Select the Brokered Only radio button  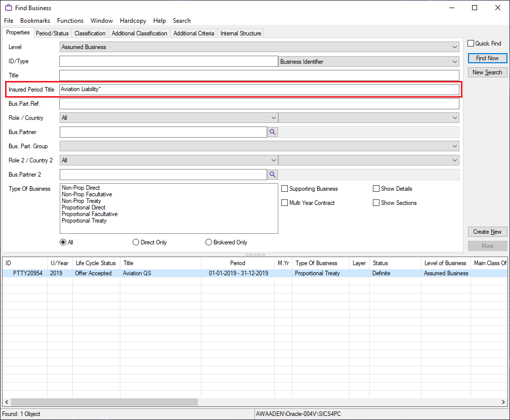(x=209, y=242)
